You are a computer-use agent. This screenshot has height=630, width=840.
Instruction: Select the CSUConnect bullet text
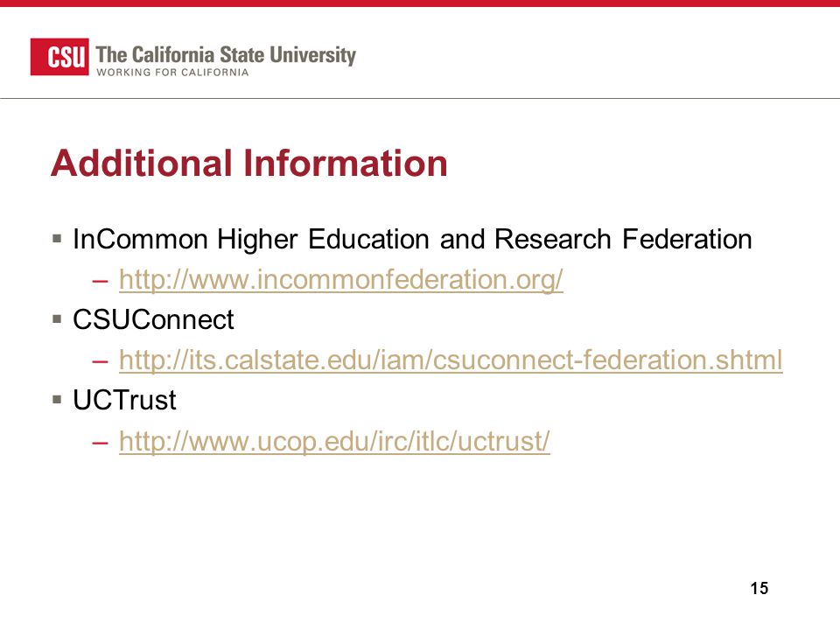click(x=153, y=320)
